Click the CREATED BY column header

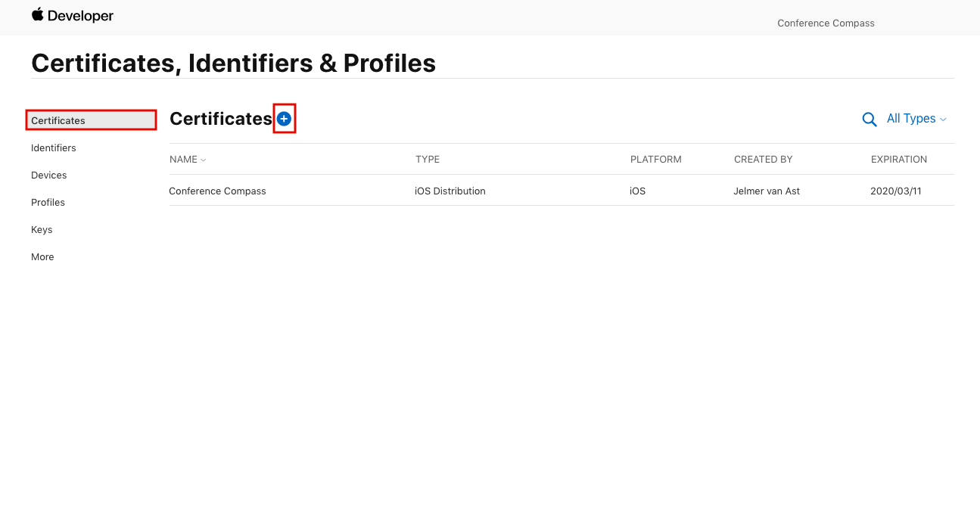pos(764,160)
